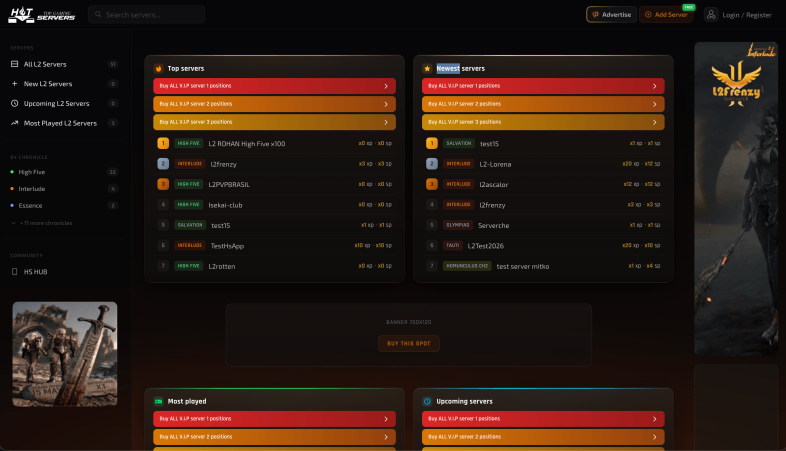786x451 pixels.
Task: Open the Advertise button
Action: pos(612,15)
